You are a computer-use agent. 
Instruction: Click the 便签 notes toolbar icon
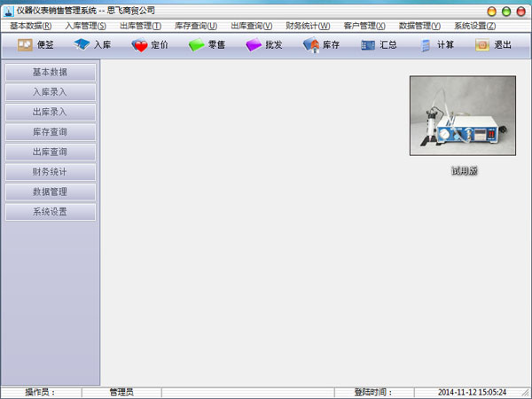[x=25, y=44]
